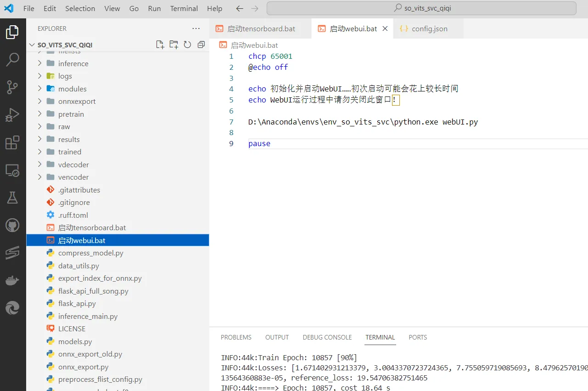Open the .gitignore file

click(118, 203)
